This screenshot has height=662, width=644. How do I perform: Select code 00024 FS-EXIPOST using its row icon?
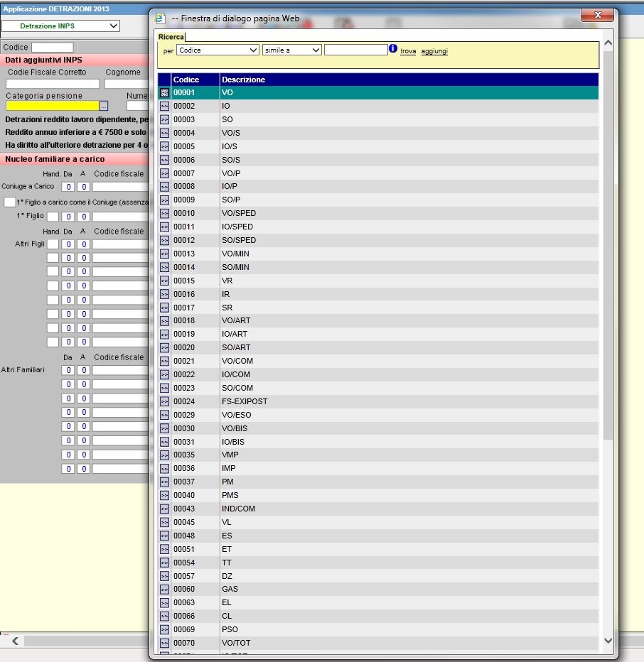pos(164,402)
